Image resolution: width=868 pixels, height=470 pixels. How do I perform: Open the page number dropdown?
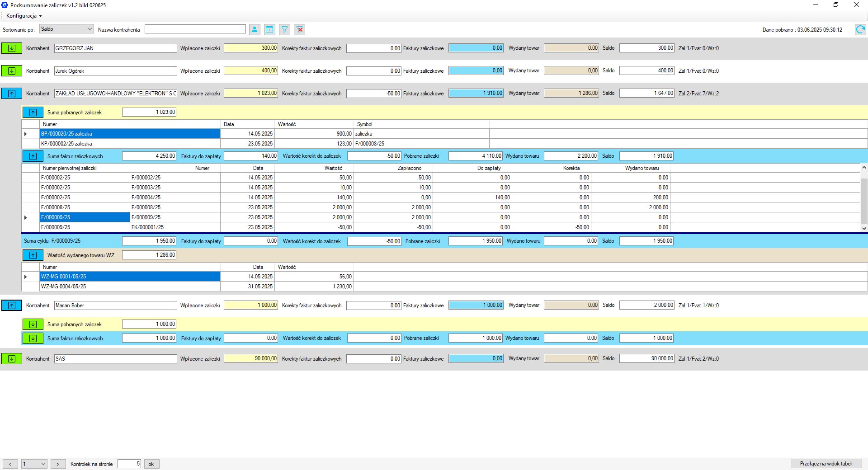[34, 464]
